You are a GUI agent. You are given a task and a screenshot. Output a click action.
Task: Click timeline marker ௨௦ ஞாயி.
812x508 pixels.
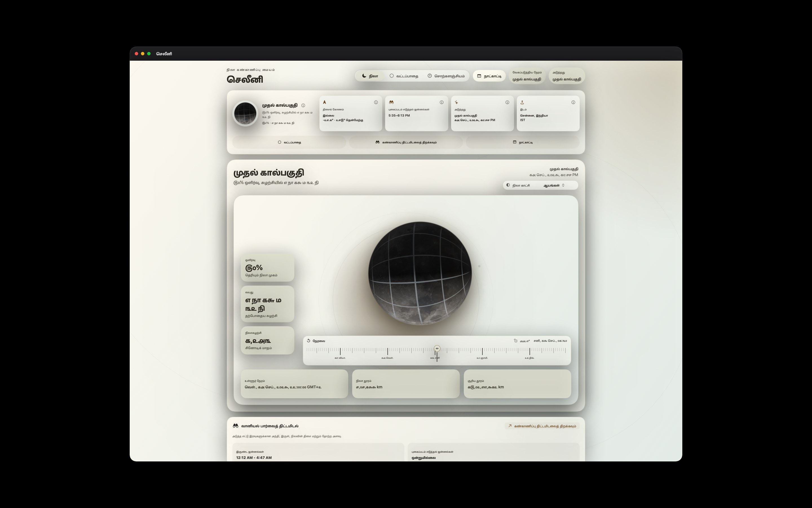[x=482, y=358]
